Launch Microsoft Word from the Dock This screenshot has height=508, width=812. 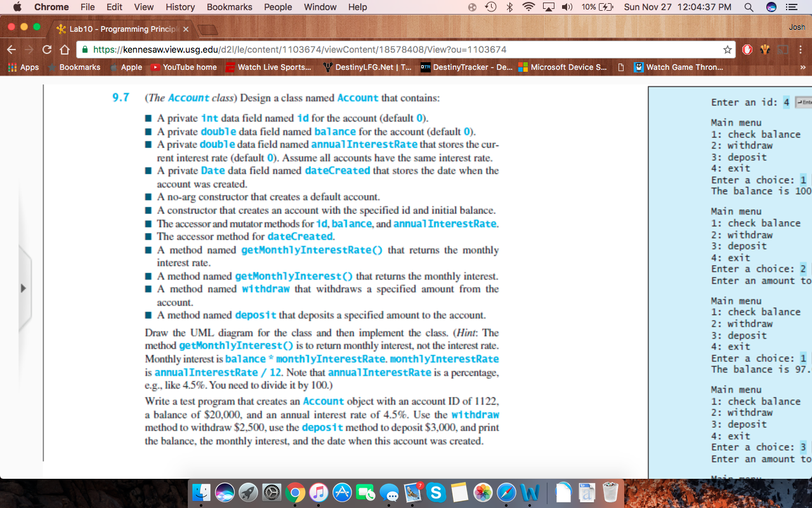point(528,492)
